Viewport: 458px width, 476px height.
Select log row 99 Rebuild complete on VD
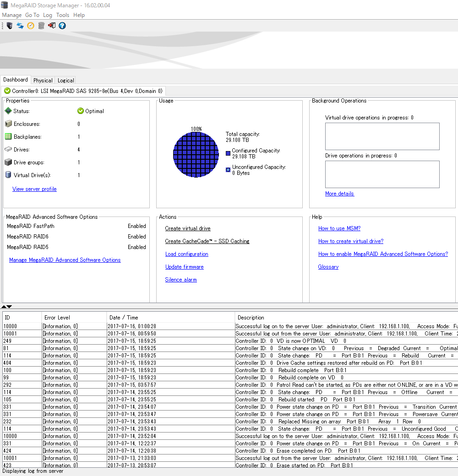pyautogui.click(x=230, y=377)
